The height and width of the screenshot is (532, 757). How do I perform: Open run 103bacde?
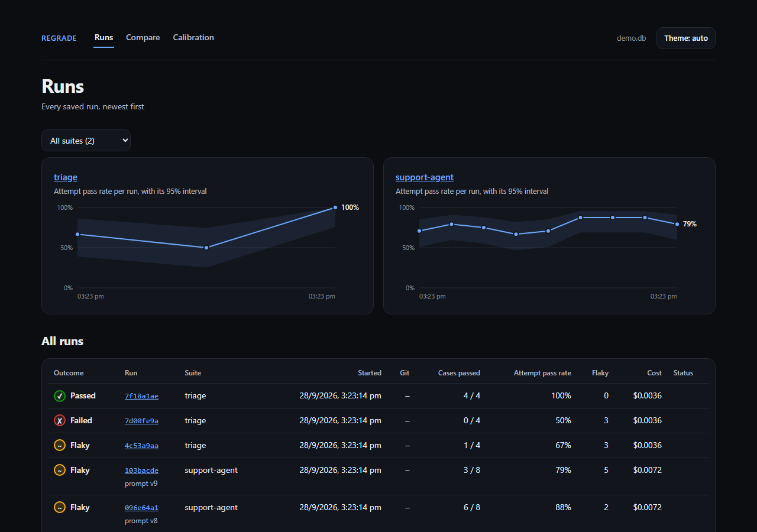click(x=141, y=471)
